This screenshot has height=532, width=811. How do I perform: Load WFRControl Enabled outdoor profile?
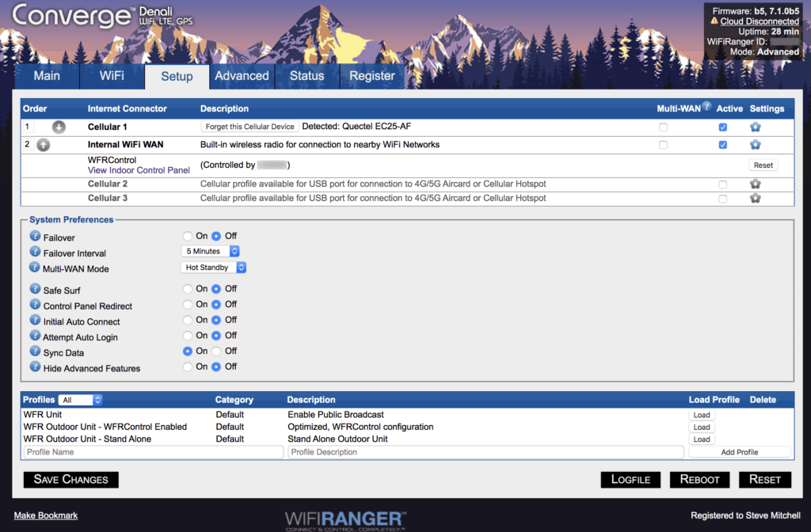[702, 427]
